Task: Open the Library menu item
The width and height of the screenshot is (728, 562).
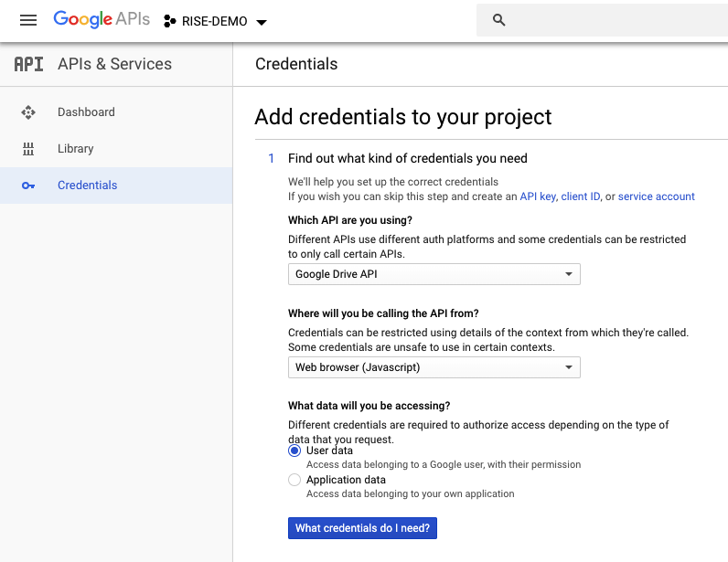Action: 116,149
